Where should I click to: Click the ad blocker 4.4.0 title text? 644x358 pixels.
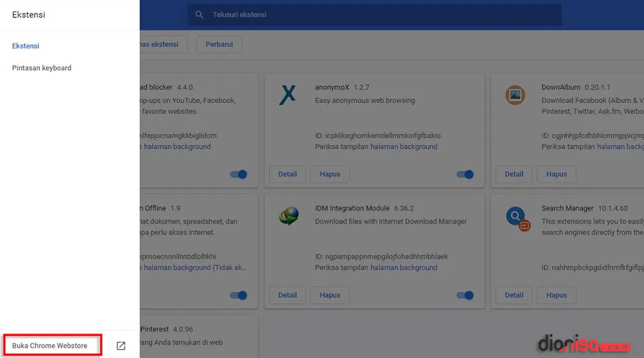click(166, 87)
